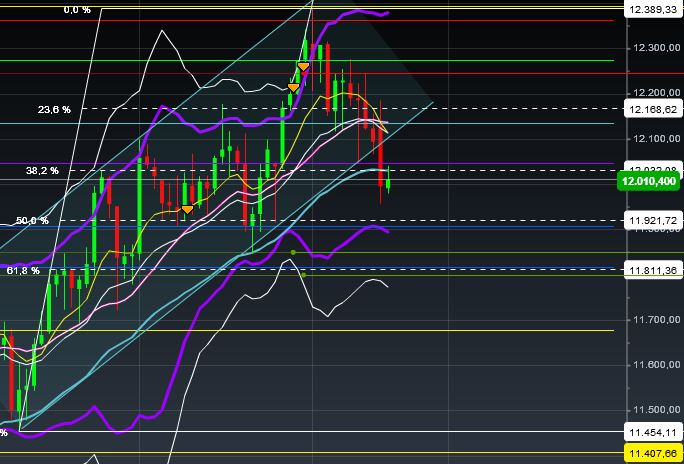Image resolution: width=684 pixels, height=464 pixels.
Task: Click the 12.300,00 axis value
Action: (x=656, y=47)
